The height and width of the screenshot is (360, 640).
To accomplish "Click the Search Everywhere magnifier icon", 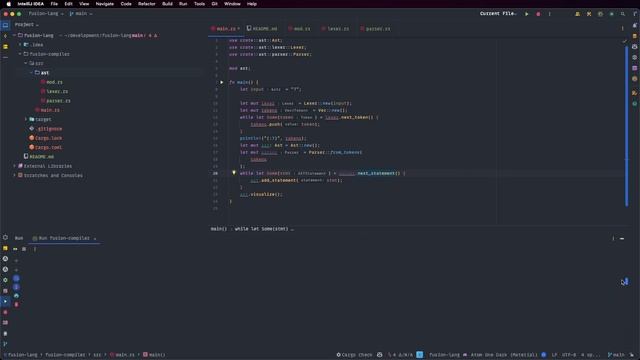I will click(623, 14).
